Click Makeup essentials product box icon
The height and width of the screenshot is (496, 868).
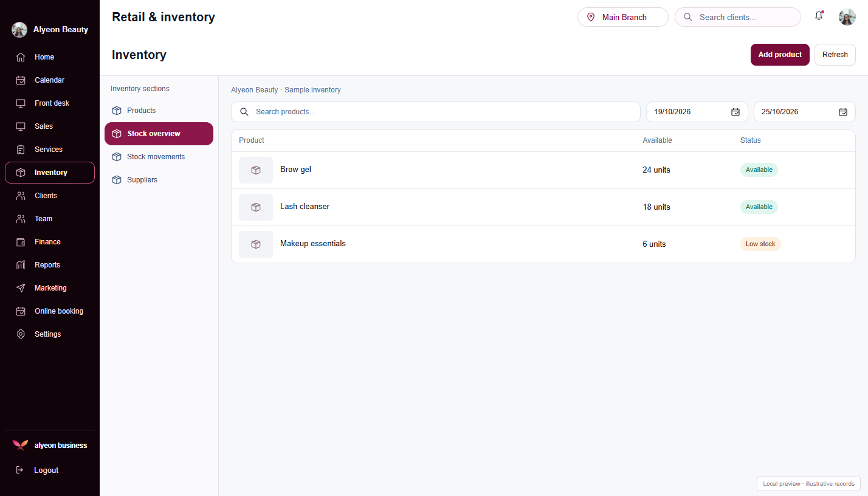tap(256, 244)
